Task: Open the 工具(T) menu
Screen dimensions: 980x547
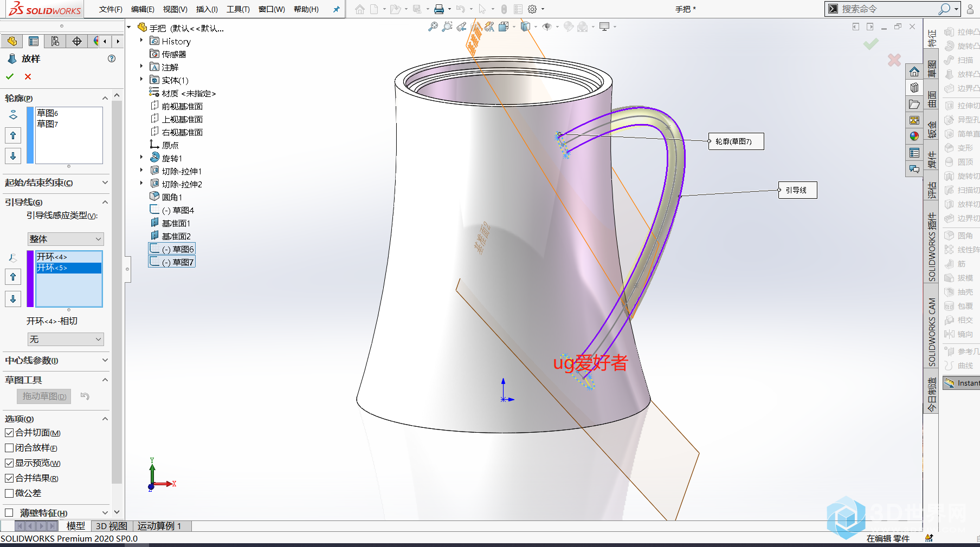Action: [x=238, y=9]
